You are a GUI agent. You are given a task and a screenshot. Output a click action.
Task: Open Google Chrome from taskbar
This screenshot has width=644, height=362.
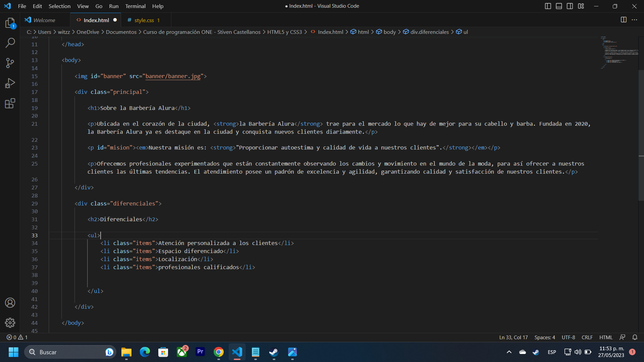point(219,352)
